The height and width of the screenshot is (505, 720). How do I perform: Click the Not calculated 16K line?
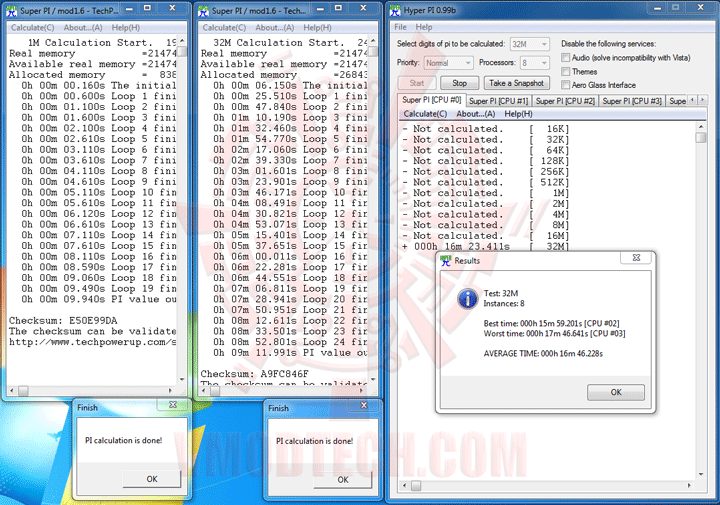(485, 129)
